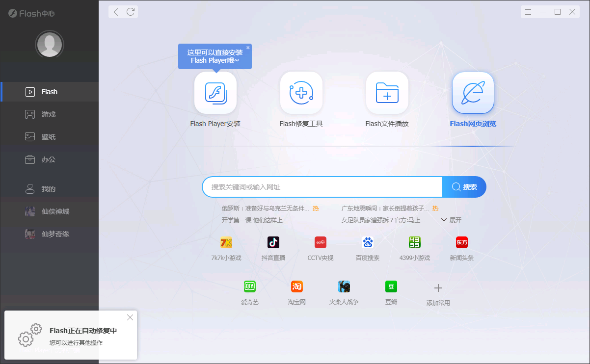
Task: Open the hamburger menu in title bar
Action: [528, 12]
